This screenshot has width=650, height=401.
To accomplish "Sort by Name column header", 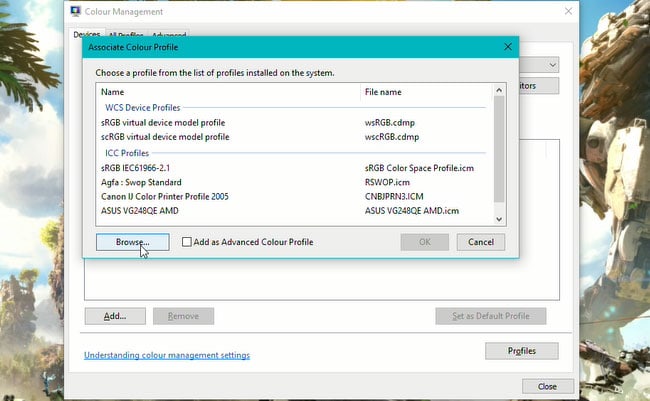I will 229,92.
